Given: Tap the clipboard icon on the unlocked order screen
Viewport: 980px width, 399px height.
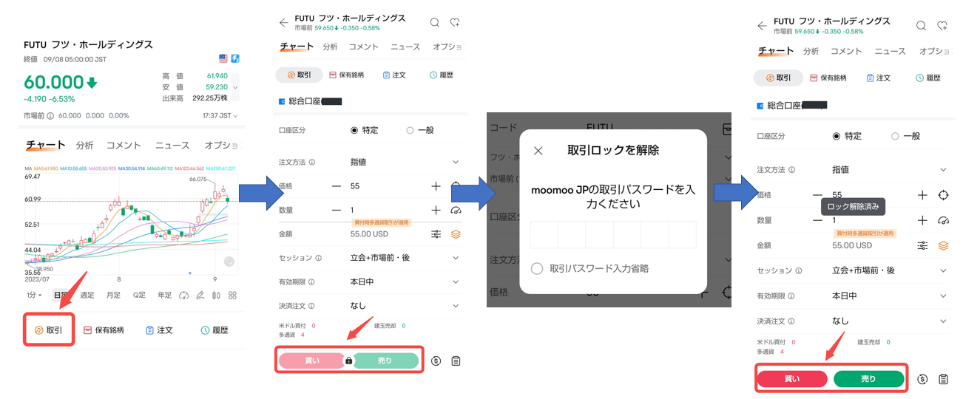Looking at the screenshot, I should pyautogui.click(x=943, y=379).
